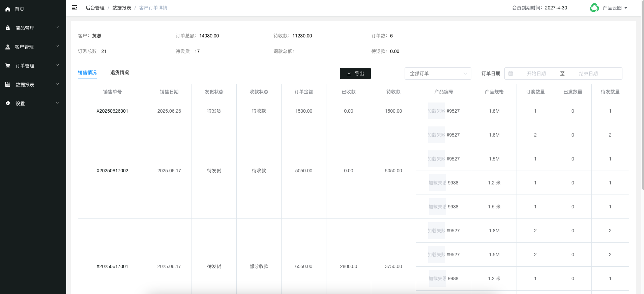Click the page vertical scrollbar
The width and height of the screenshot is (644, 294).
pos(642,94)
